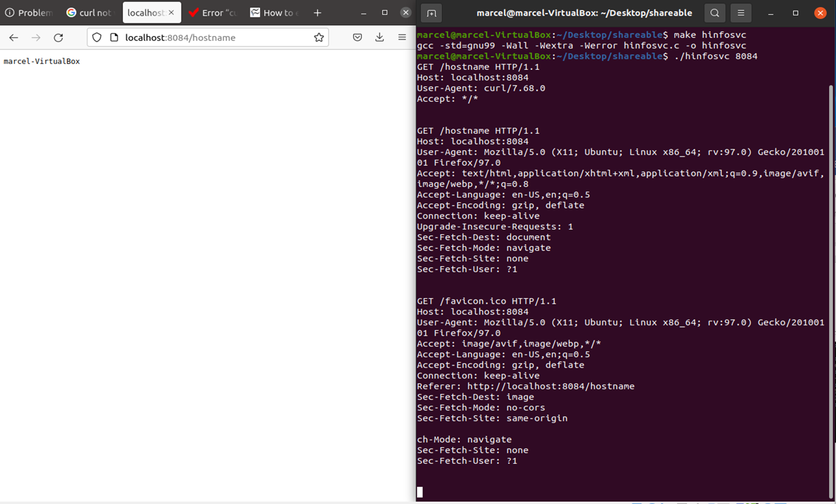Select the Problem tab
The image size is (836, 504).
point(29,12)
